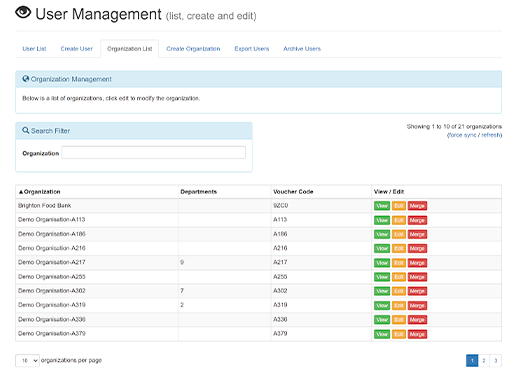Click the eye icon beside User Management
517x373 pixels.
click(23, 13)
